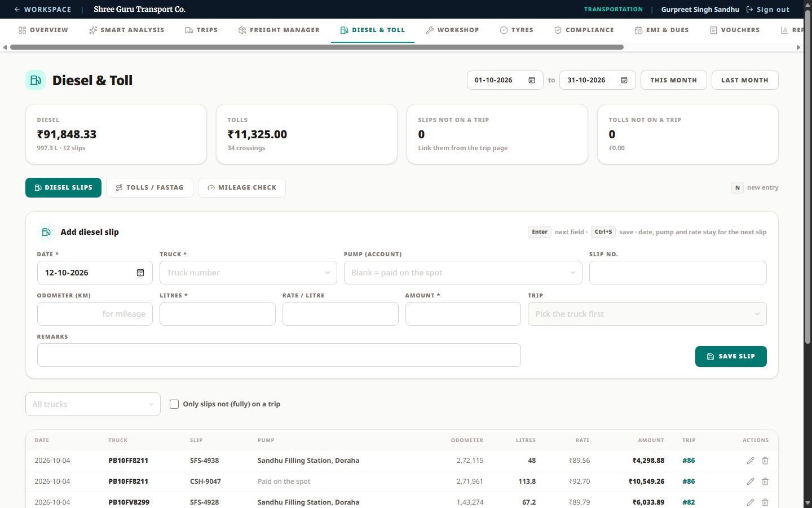Open the Trip selection dropdown
The width and height of the screenshot is (812, 508).
point(647,314)
